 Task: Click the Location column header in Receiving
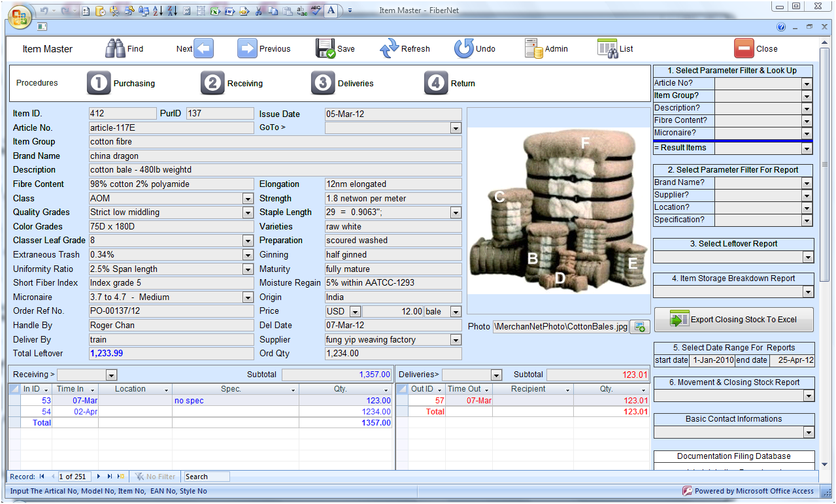pos(131,389)
